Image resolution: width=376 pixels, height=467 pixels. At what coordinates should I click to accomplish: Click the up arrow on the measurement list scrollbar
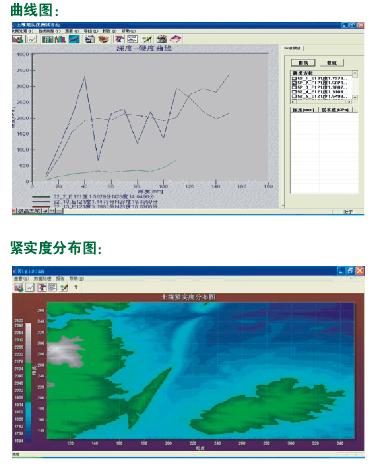tap(355, 74)
